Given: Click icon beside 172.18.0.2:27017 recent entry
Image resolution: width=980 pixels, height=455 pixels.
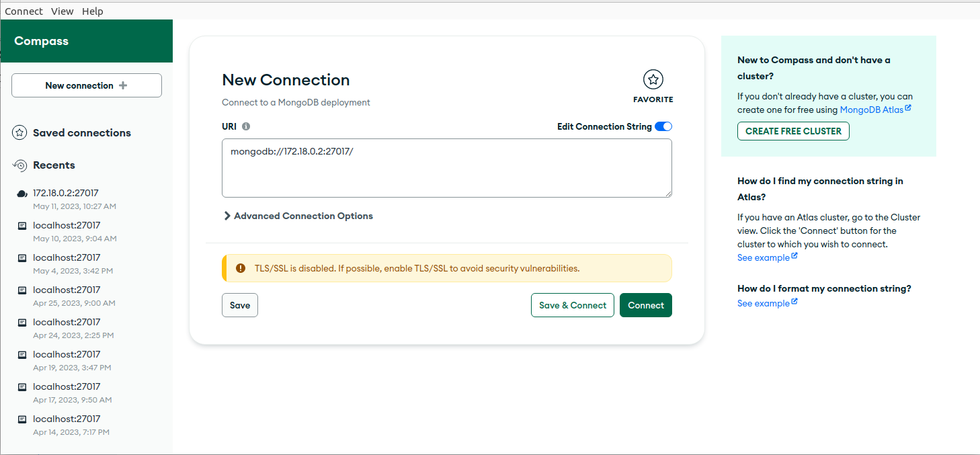Looking at the screenshot, I should pyautogui.click(x=22, y=194).
